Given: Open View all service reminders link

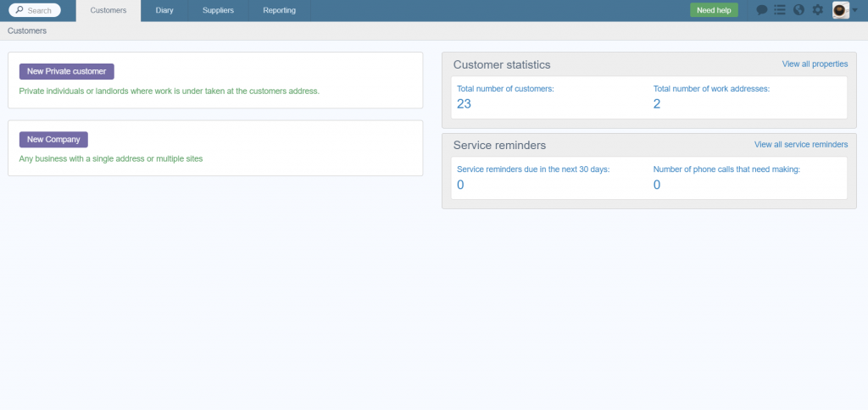Looking at the screenshot, I should pos(800,144).
